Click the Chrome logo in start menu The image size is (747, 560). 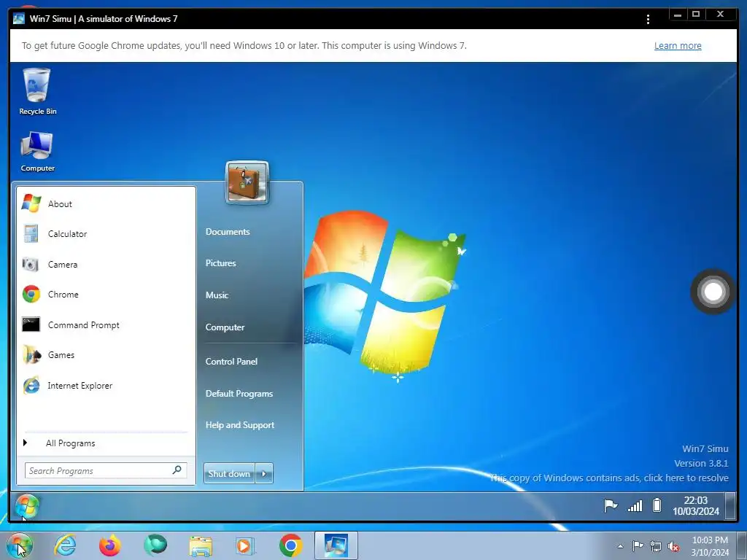(x=31, y=295)
